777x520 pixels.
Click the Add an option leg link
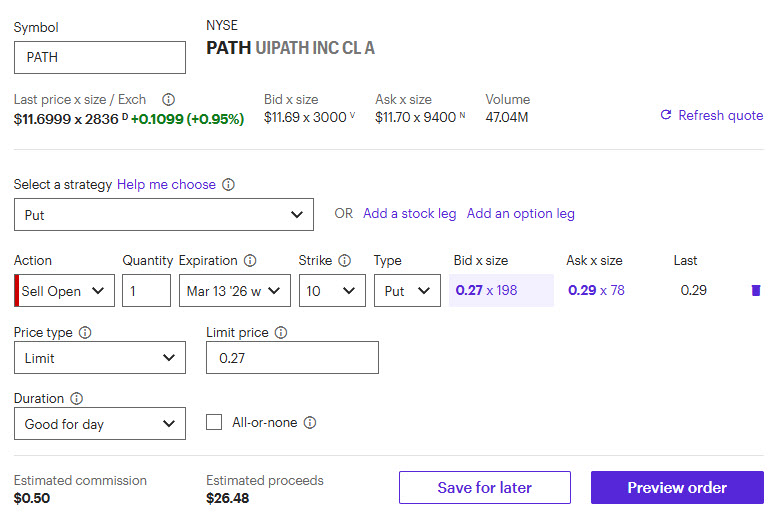(520, 214)
